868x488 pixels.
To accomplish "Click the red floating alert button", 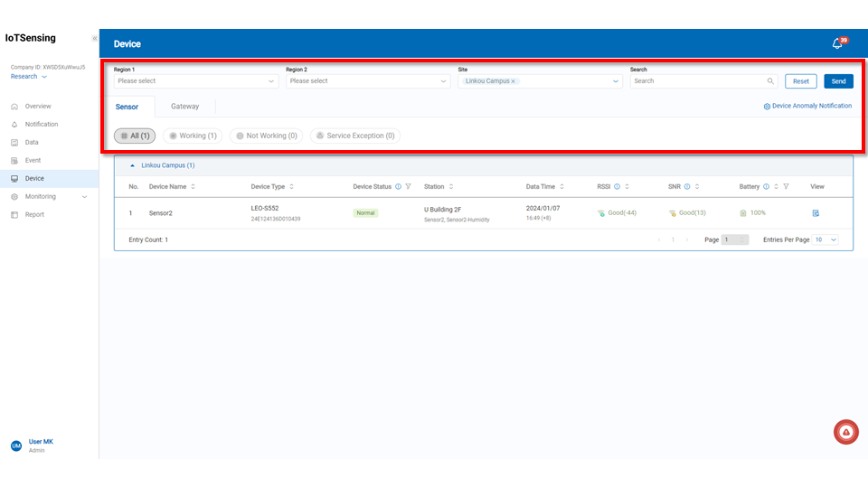I will coord(845,433).
